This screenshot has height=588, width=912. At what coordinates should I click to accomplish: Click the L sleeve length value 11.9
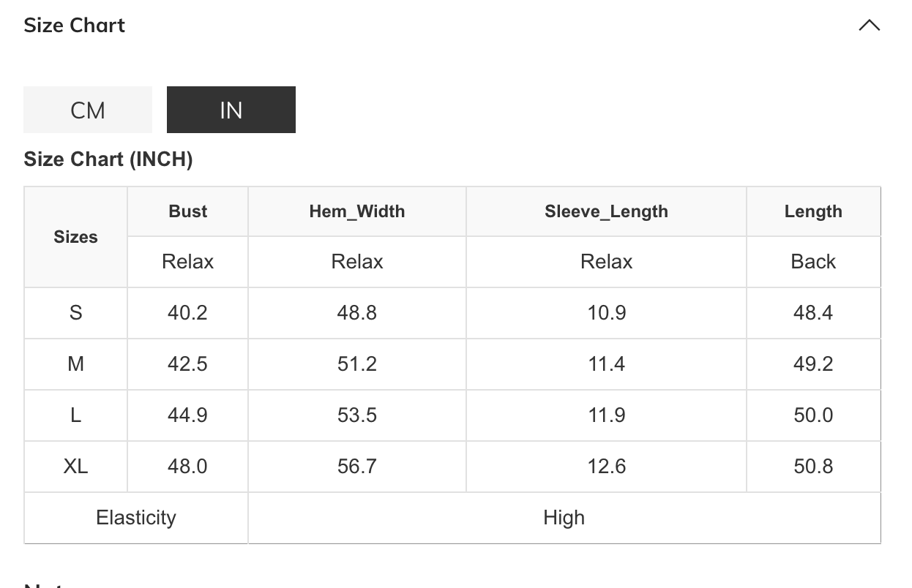[606, 415]
